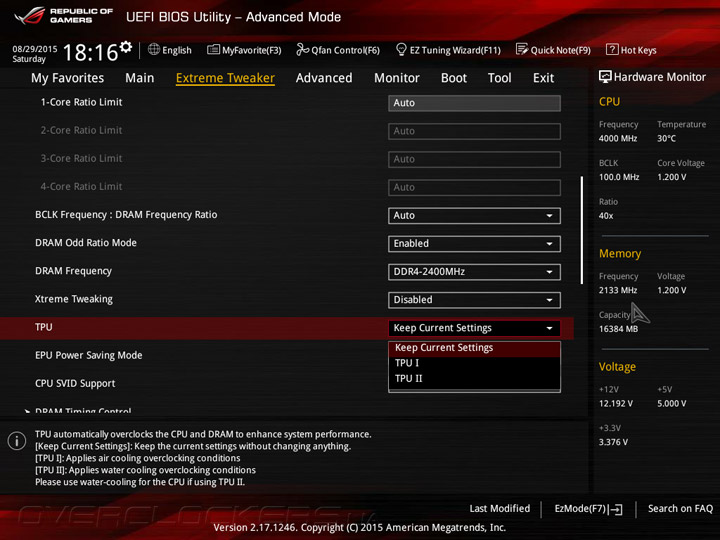Click the 08/29/2015 date text
Viewport: 720px width, 540px height.
(35, 49)
